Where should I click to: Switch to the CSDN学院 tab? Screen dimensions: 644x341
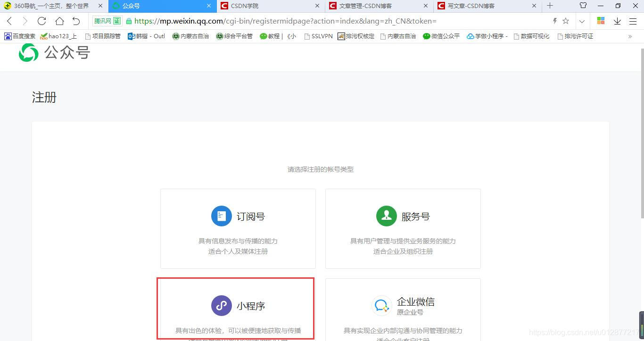coord(271,6)
